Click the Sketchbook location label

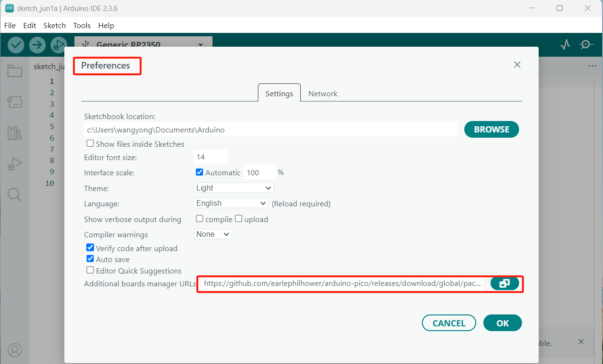pos(120,116)
